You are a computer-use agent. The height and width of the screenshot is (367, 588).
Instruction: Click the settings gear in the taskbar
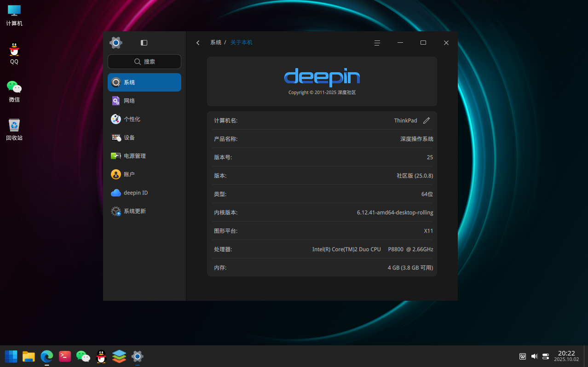[137, 356]
